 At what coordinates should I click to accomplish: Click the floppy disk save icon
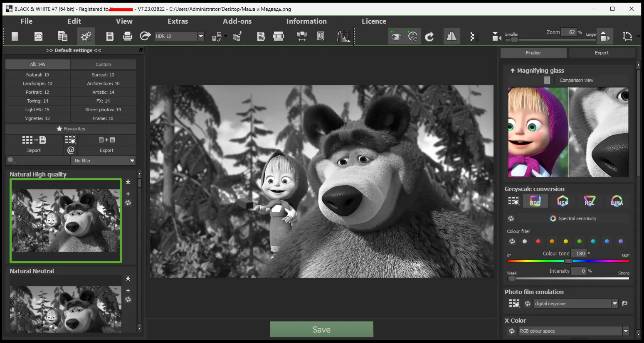[x=110, y=37]
